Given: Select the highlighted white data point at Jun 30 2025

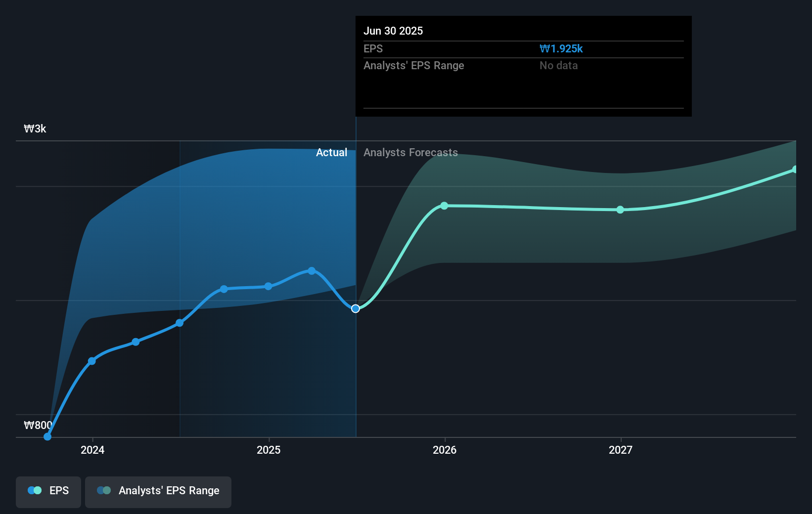Looking at the screenshot, I should pyautogui.click(x=355, y=308).
